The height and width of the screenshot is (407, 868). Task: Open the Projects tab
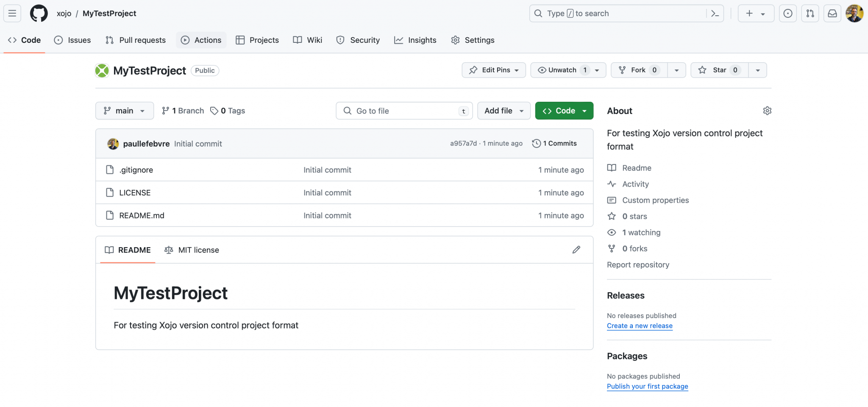(x=257, y=40)
